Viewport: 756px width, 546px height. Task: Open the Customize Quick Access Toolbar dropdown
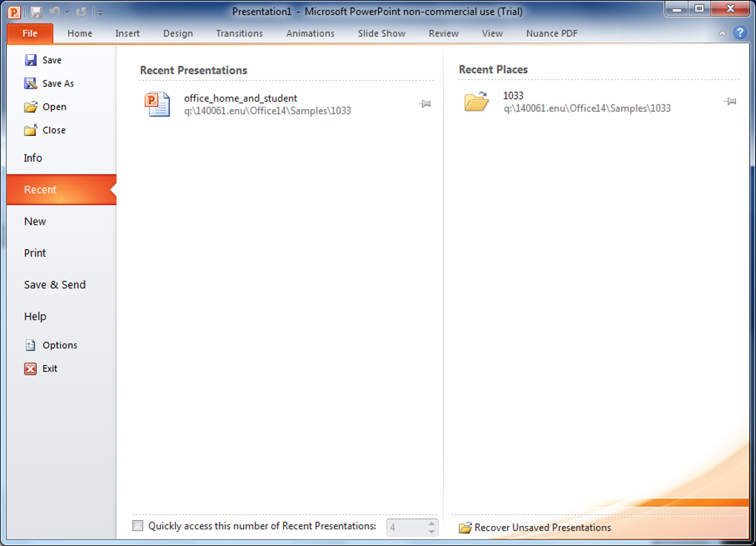click(x=100, y=13)
